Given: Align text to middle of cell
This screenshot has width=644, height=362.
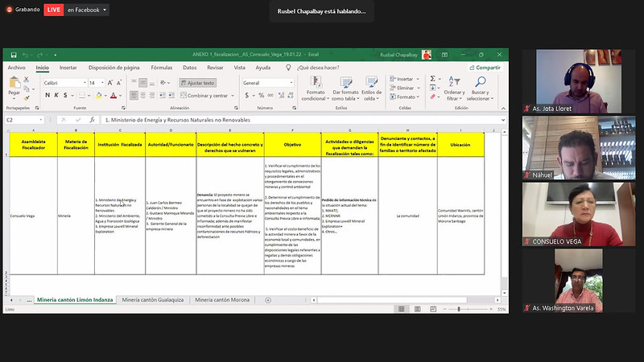Looking at the screenshot, I should [x=143, y=83].
